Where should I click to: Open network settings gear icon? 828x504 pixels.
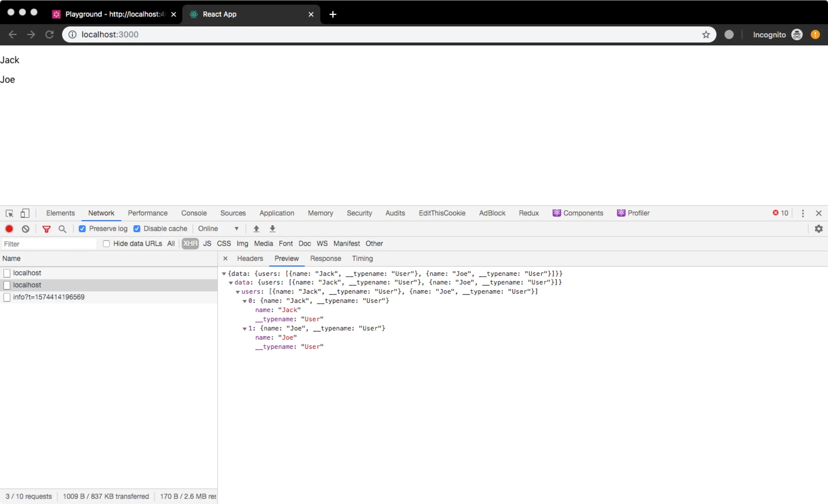pyautogui.click(x=819, y=229)
